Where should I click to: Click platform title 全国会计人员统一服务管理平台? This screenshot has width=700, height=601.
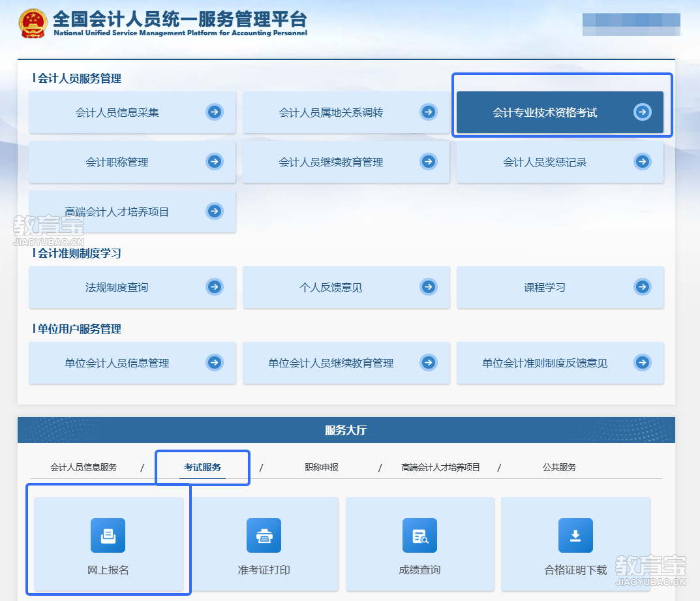click(x=180, y=18)
